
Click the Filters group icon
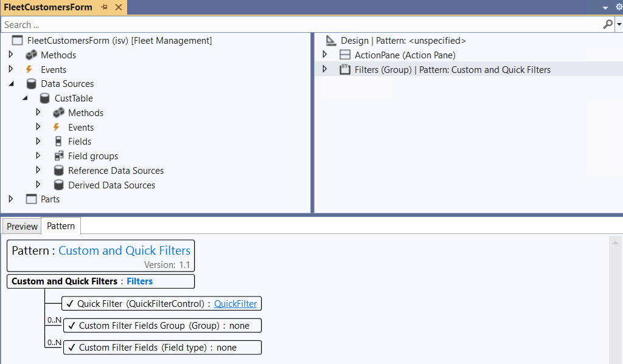345,69
